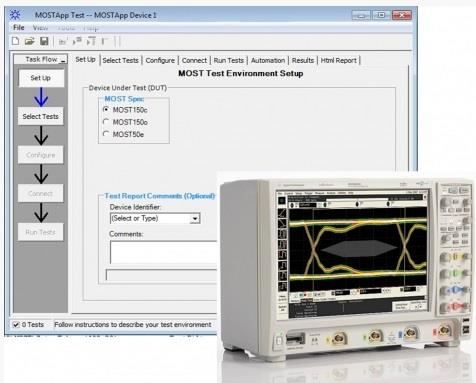Collapse the Task Flow panel minimize icon
This screenshot has width=476, height=383.
click(x=63, y=60)
